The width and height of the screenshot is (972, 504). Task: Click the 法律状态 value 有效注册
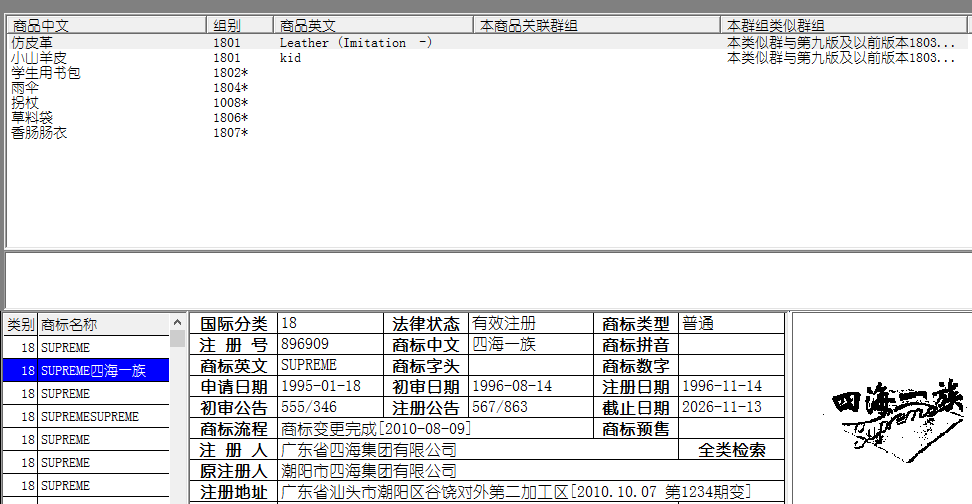[x=531, y=323]
